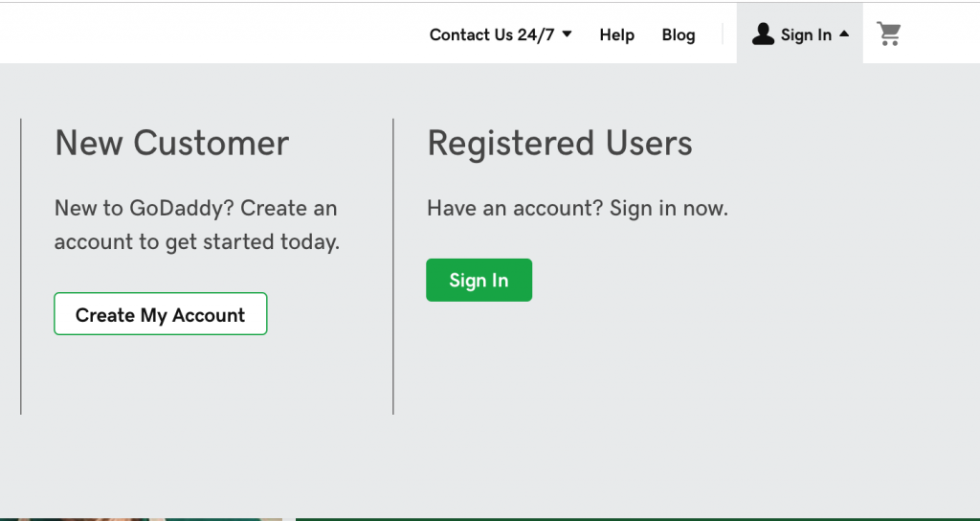Click the photo thumbnail strip at bottom left

pyautogui.click(x=141, y=518)
